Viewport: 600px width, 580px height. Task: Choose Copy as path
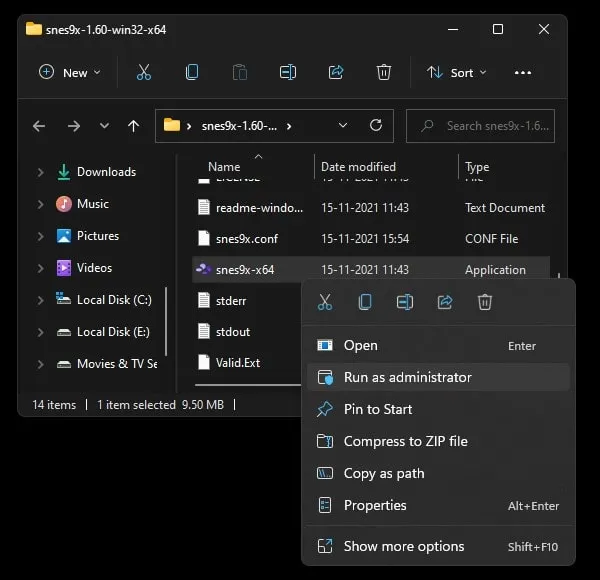point(439,473)
